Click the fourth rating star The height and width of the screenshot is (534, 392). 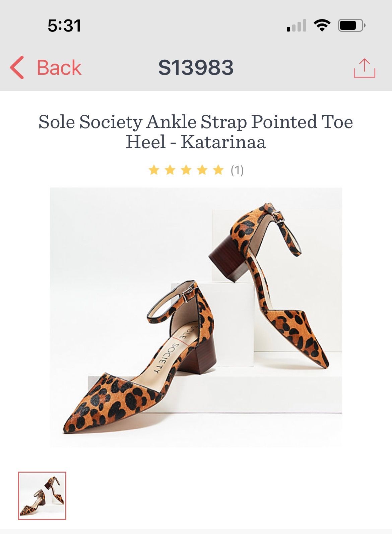coord(202,170)
